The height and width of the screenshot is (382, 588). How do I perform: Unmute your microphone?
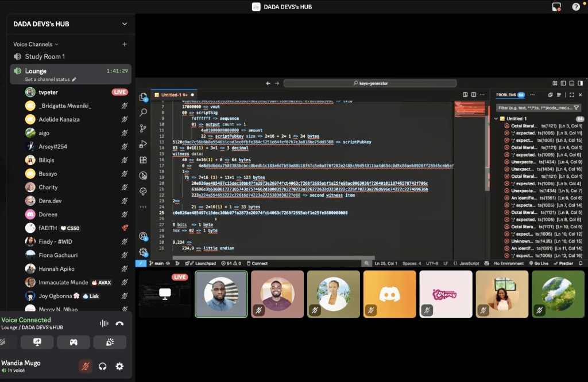coord(85,366)
